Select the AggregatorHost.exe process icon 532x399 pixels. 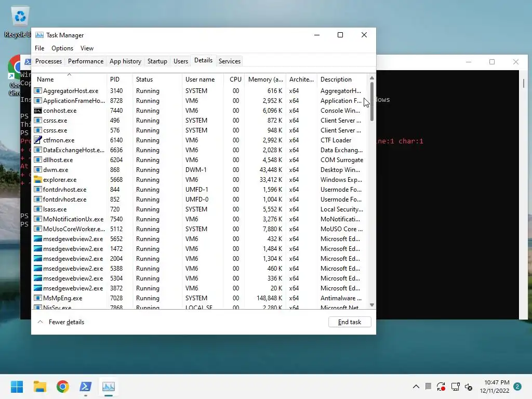click(37, 91)
